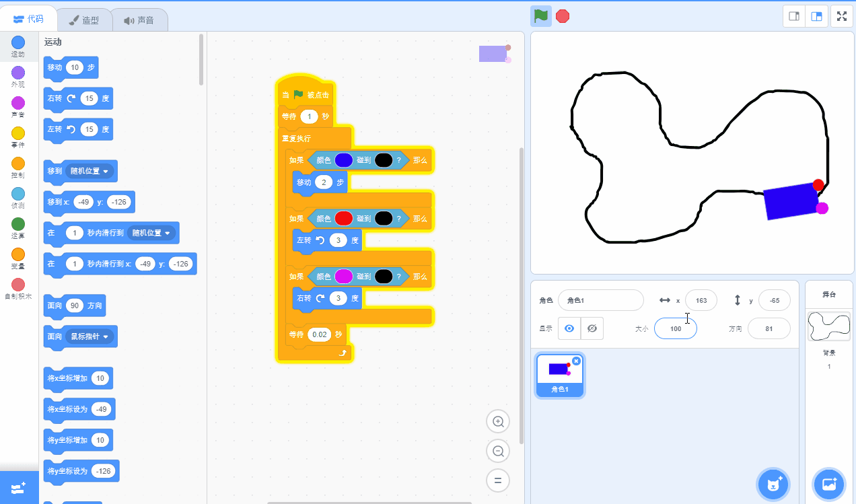Screen dimensions: 856x504
Task: Select the 自制积木 my blocks category
Action: [18, 289]
